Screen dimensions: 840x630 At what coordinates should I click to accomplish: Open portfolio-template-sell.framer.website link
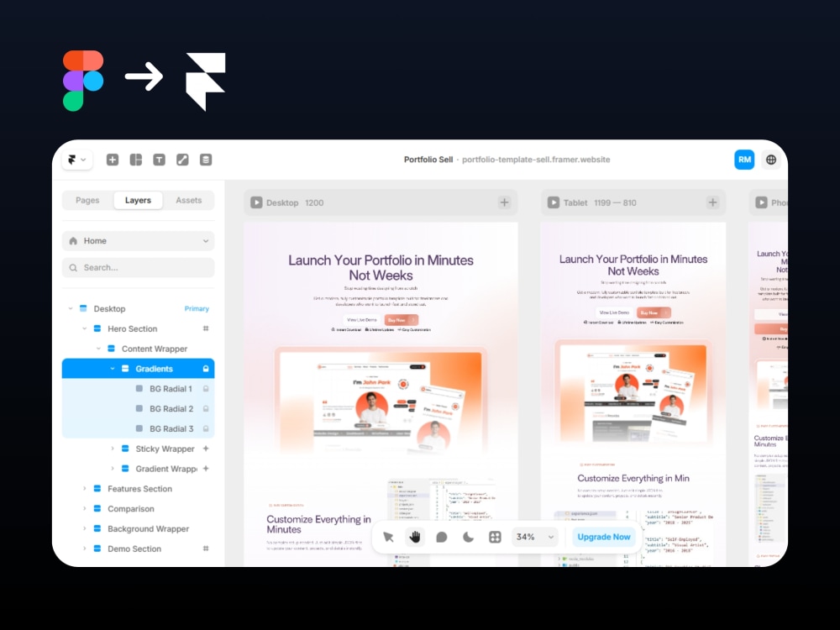[536, 160]
